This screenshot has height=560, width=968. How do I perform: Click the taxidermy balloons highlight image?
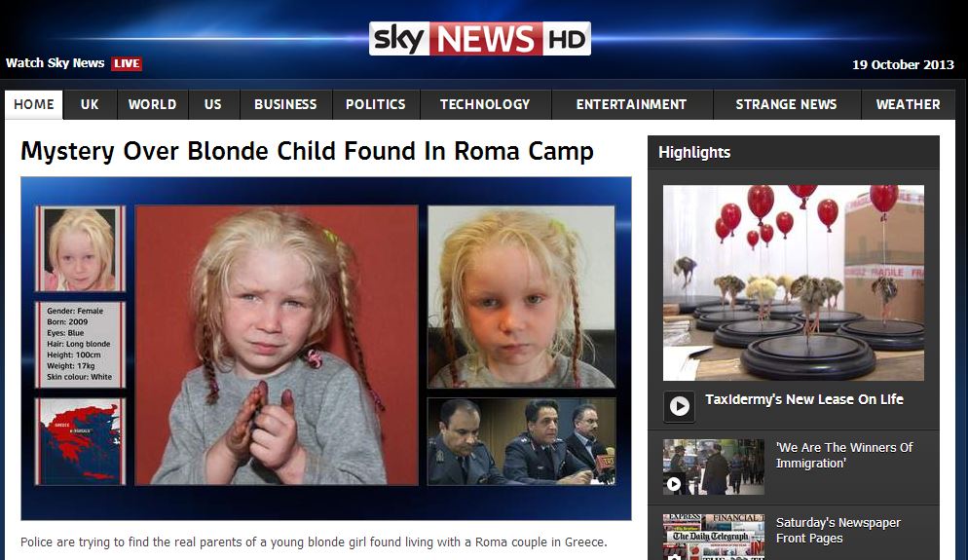tap(794, 282)
